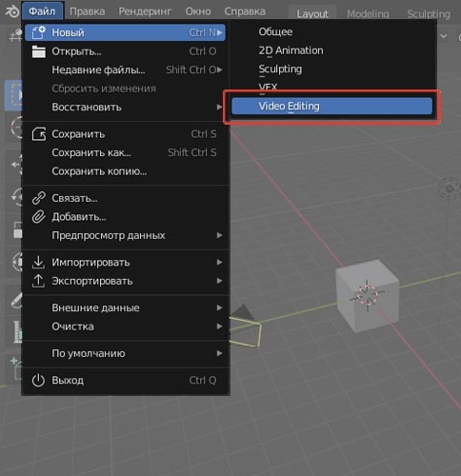This screenshot has width=461, height=476.
Task: Open the Правка menu
Action: 87,11
